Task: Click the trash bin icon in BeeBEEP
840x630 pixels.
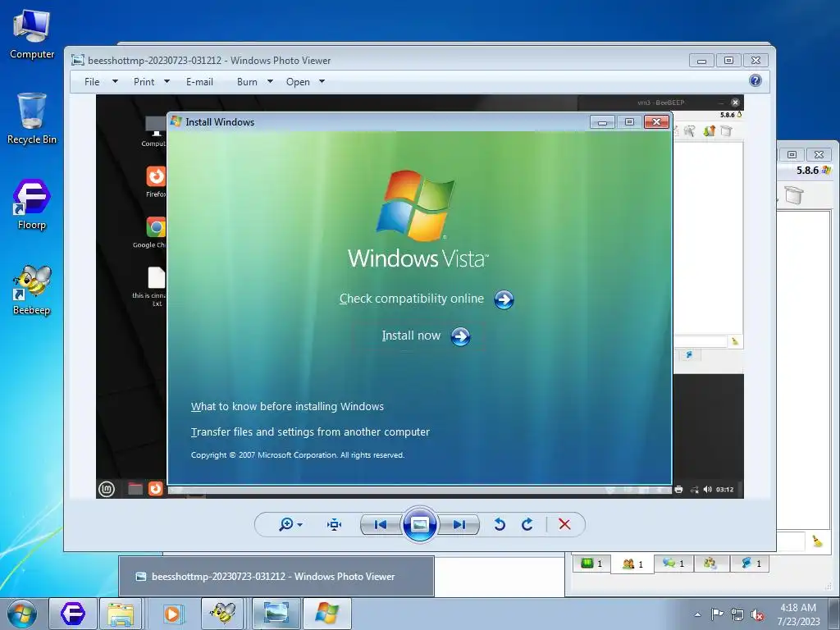Action: click(x=794, y=194)
